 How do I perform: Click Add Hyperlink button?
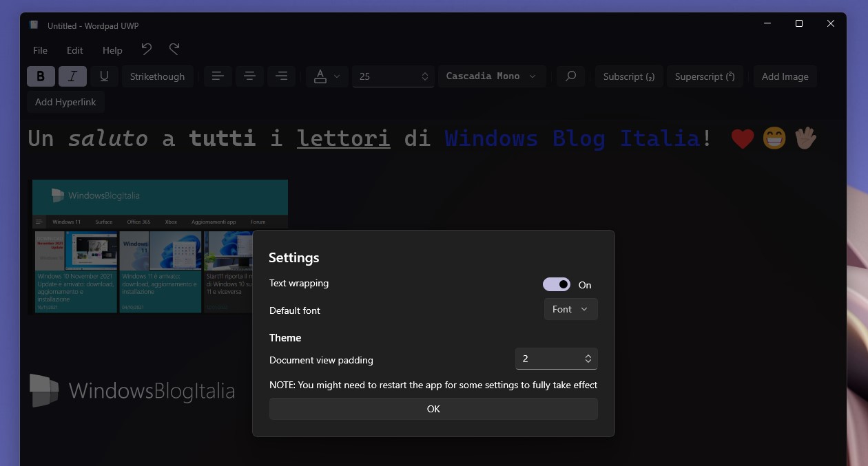[65, 102]
